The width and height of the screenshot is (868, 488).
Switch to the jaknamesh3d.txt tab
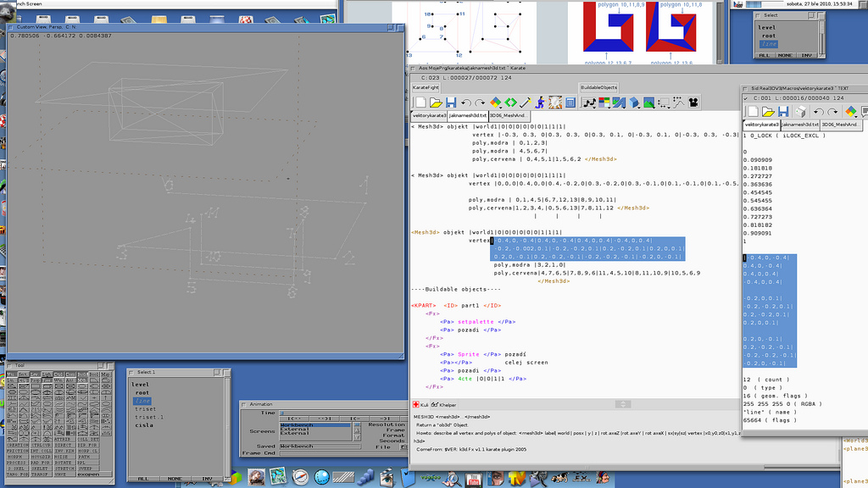(467, 115)
